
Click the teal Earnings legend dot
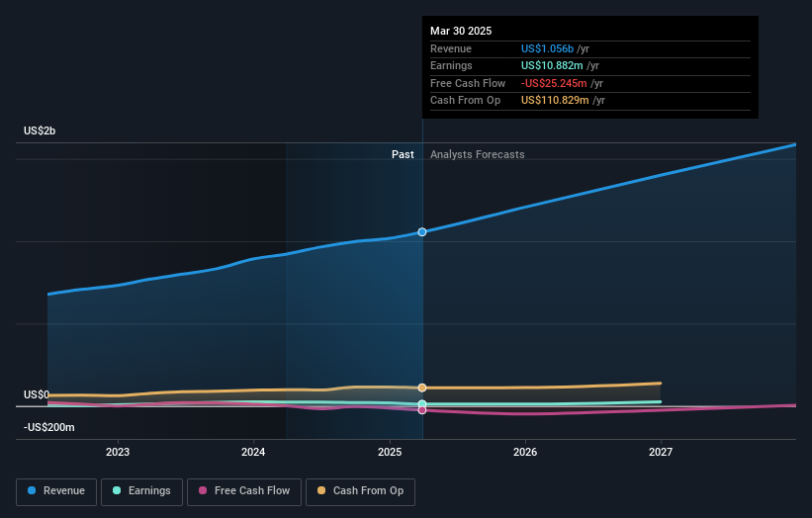[117, 490]
